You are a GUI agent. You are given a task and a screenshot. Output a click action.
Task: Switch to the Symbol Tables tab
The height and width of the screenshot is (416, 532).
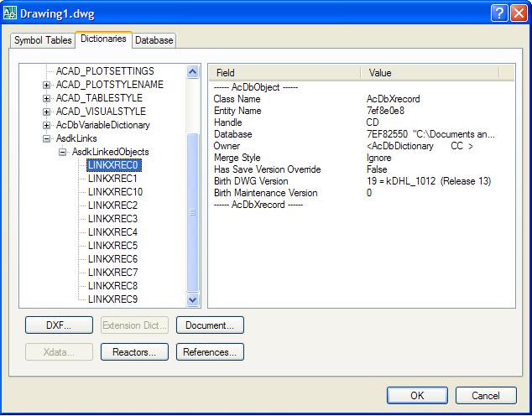(x=43, y=40)
